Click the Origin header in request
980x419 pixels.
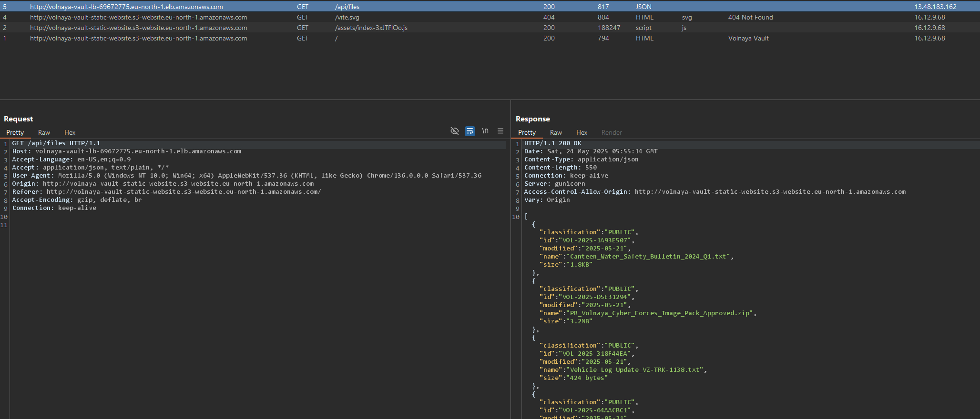[163, 184]
